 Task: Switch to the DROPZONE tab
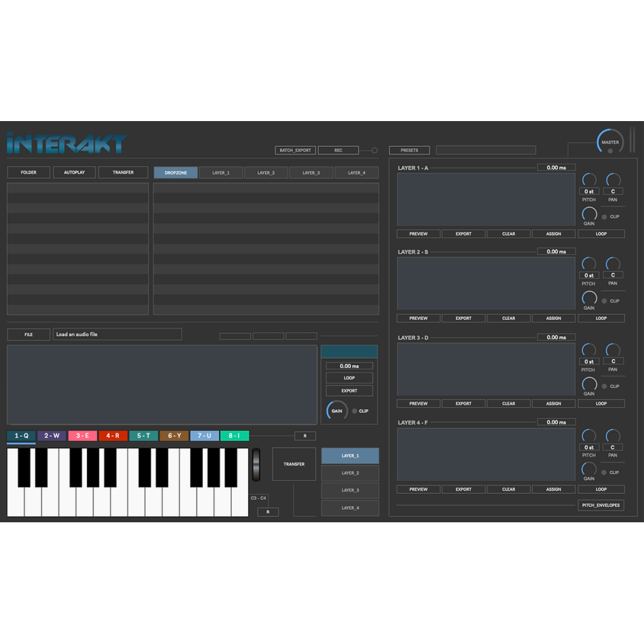[175, 172]
